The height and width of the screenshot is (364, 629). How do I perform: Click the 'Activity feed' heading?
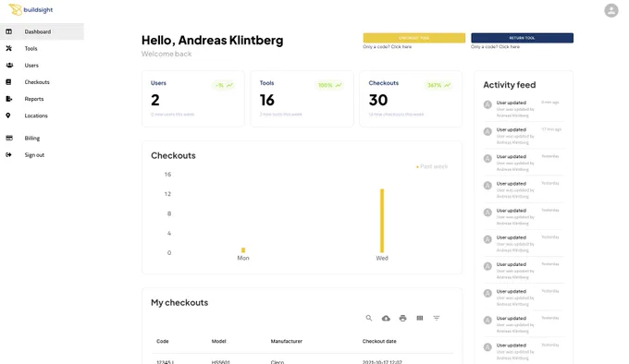coord(510,85)
